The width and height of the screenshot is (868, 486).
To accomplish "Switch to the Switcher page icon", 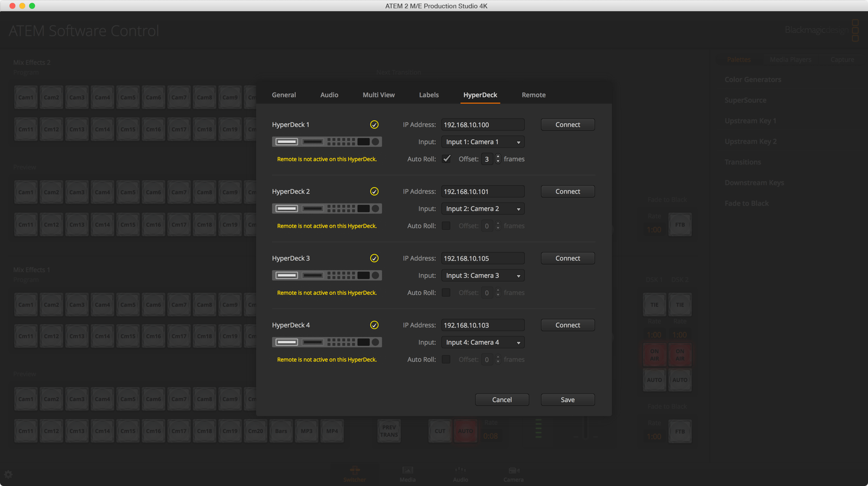I will pyautogui.click(x=355, y=474).
